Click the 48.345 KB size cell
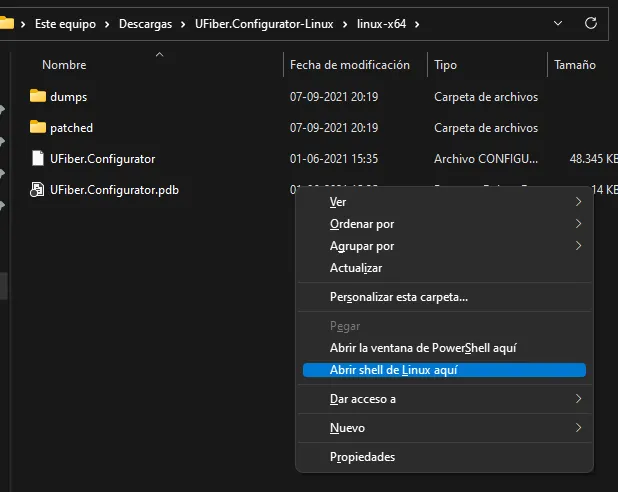The image size is (618, 492). pos(594,159)
